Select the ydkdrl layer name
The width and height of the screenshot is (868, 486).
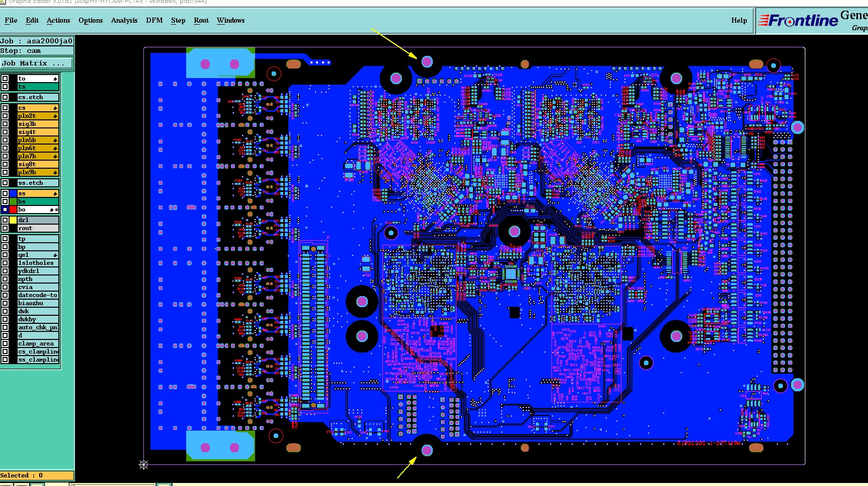pyautogui.click(x=38, y=271)
